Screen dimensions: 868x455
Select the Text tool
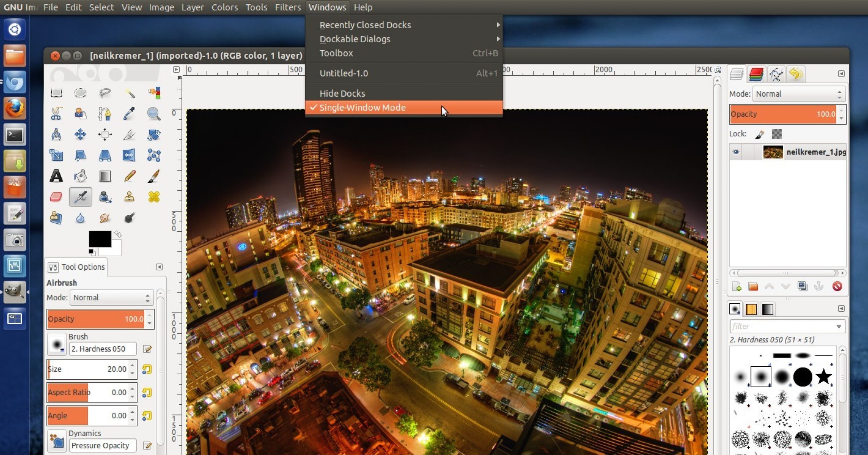pos(56,176)
